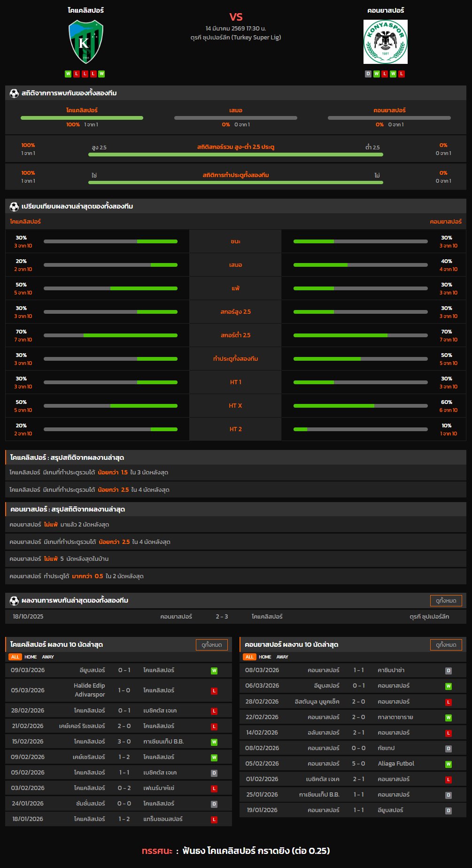Image resolution: width=472 pixels, height=868 pixels.
Task: Click the Kocaelispor team logo
Action: tap(85, 42)
